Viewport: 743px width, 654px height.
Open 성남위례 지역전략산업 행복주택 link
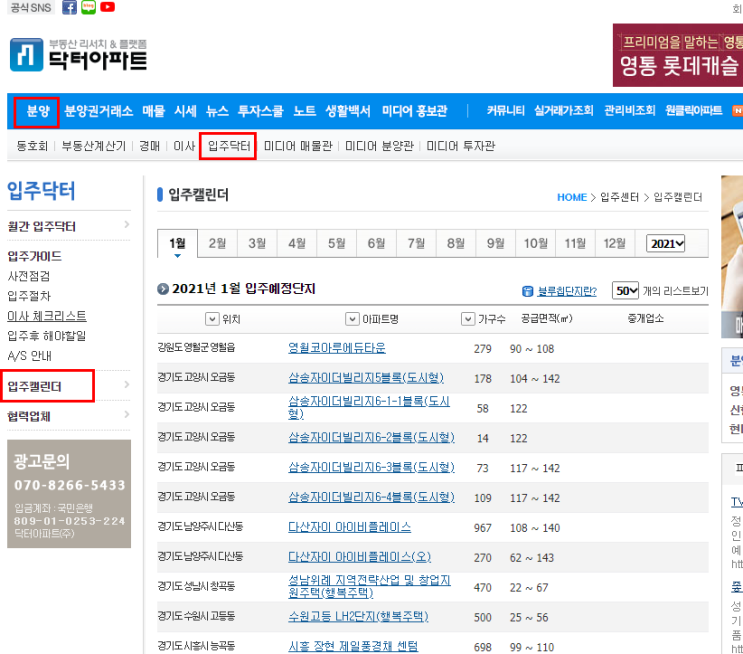click(370, 586)
